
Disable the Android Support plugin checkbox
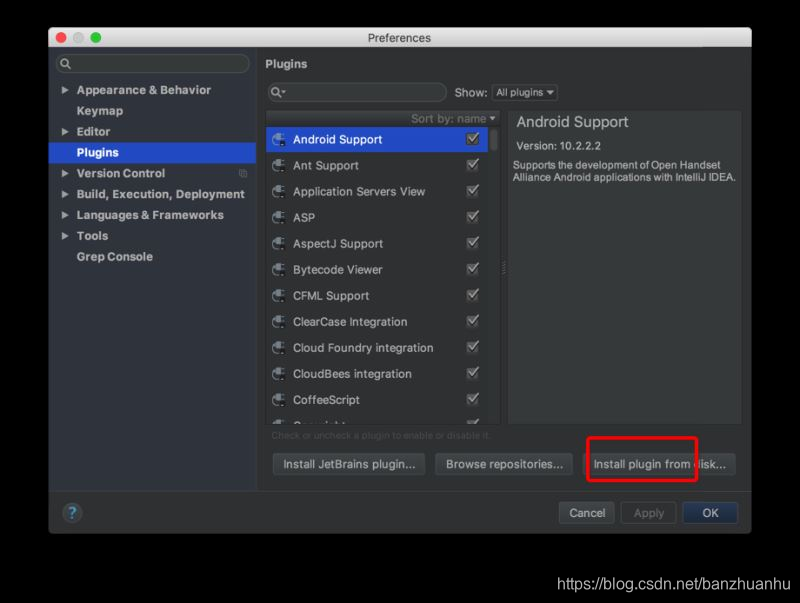tap(472, 139)
